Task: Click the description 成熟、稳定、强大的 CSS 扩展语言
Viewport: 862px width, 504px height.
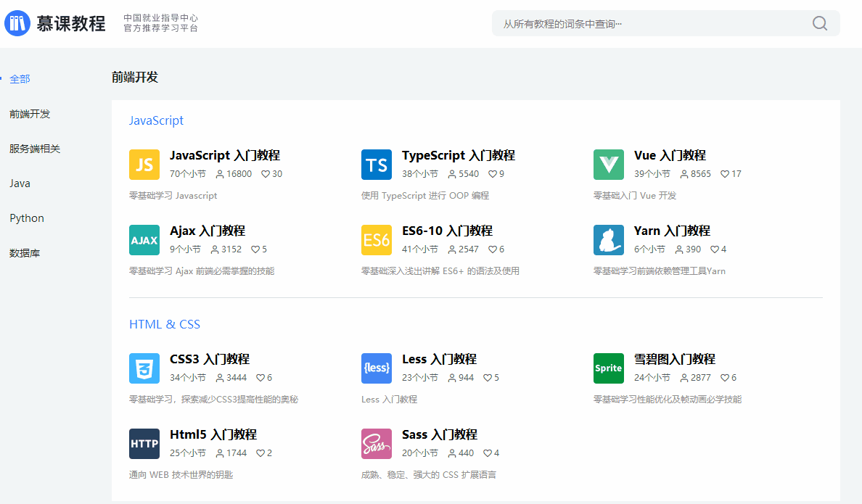Action: coord(429,475)
